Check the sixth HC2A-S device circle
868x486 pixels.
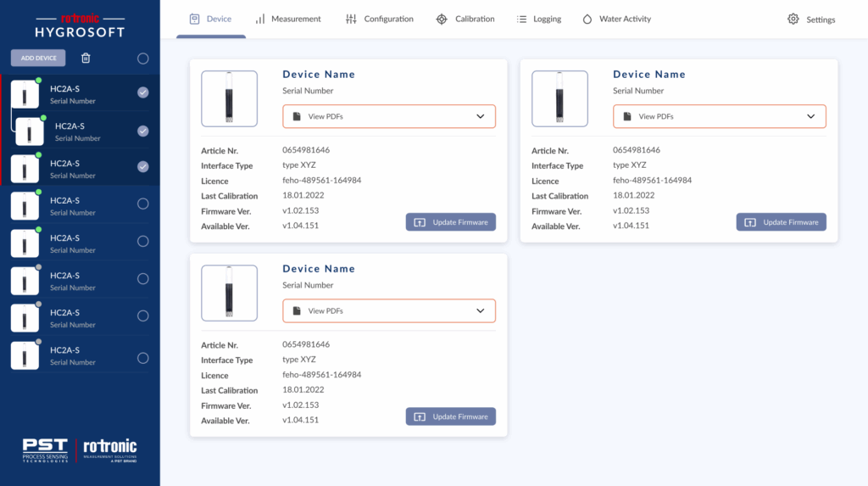pos(142,278)
